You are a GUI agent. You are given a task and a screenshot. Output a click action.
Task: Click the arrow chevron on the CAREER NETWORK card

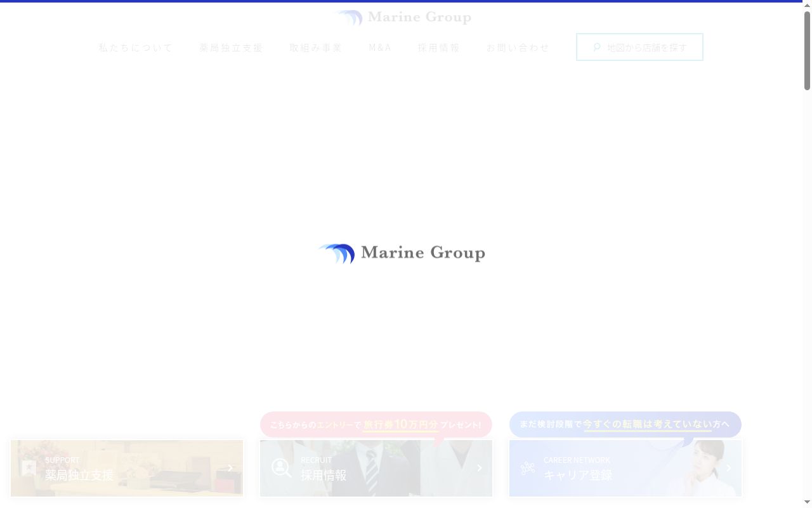point(728,468)
